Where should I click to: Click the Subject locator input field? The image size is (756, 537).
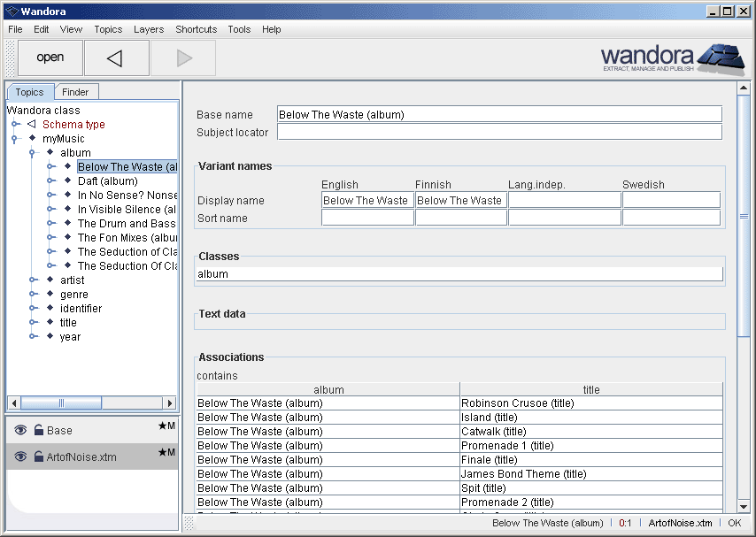[499, 133]
